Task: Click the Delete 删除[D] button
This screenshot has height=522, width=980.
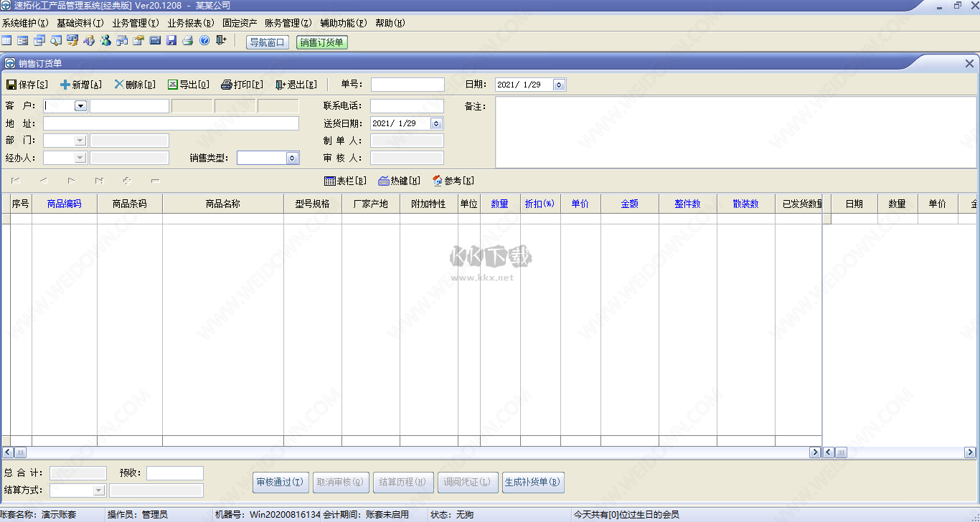Action: click(135, 85)
